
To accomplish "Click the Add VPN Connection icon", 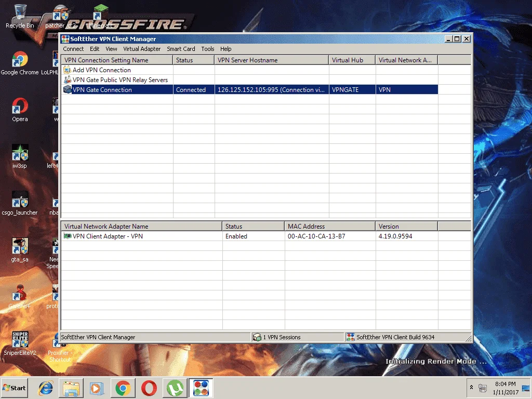I will click(67, 70).
